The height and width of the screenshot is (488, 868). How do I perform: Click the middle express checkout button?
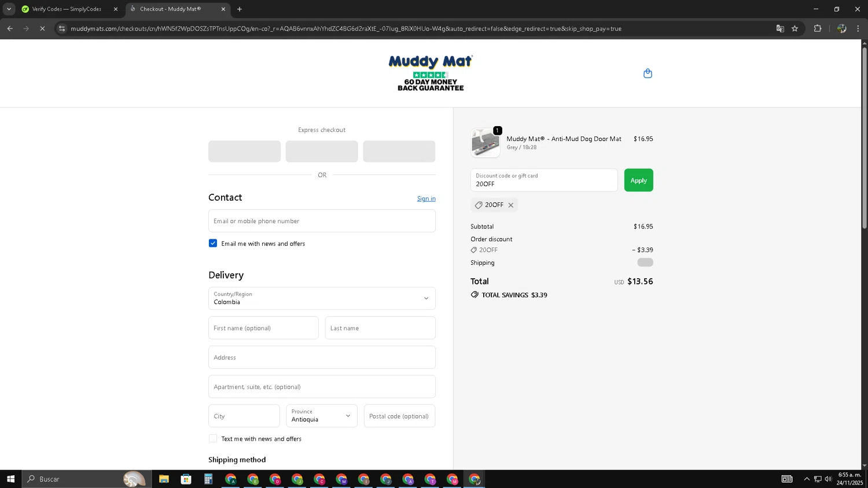[x=322, y=151]
